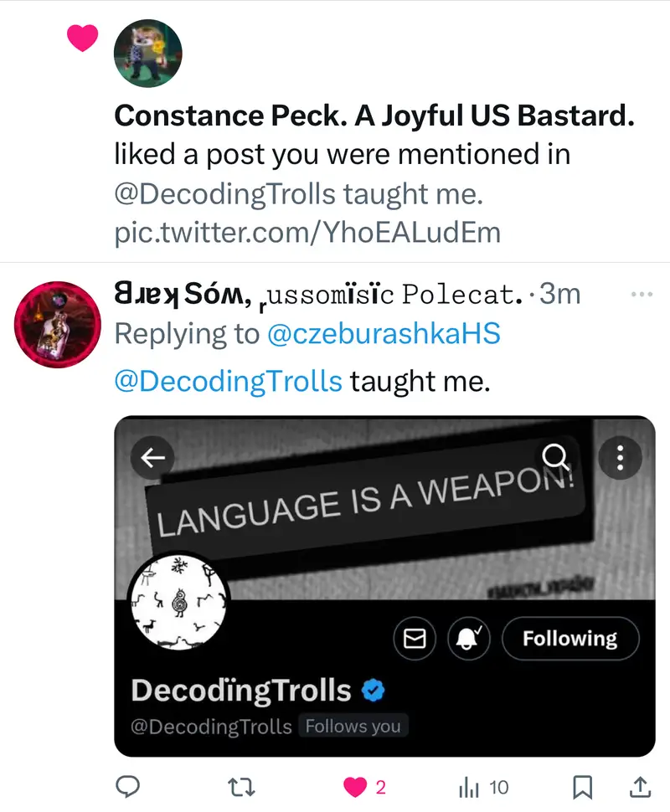This screenshot has height=812, width=670.
Task: Open the @czeburashkaHS profile link
Action: point(383,334)
